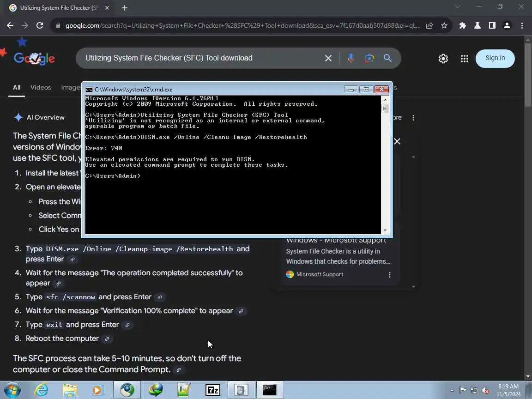Minimize the cmd.exe window
The width and height of the screenshot is (532, 399).
pos(351,89)
